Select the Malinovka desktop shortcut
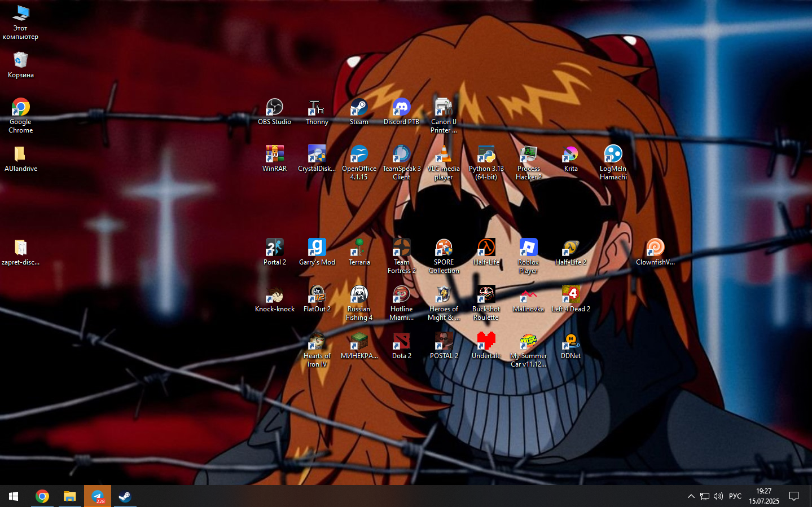812x507 pixels. click(529, 299)
